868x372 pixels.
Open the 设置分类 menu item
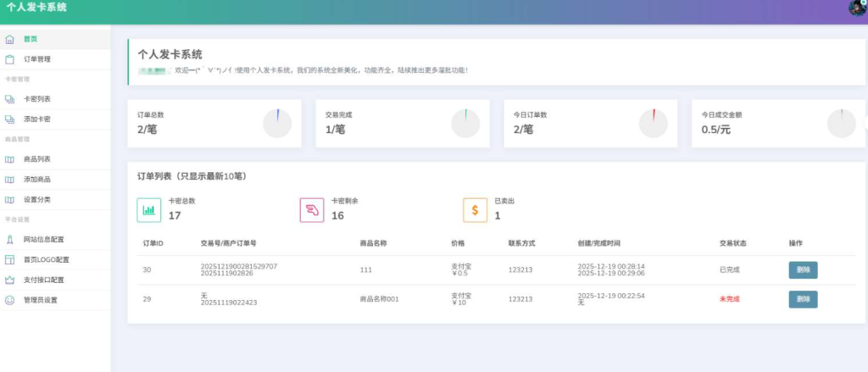click(55, 200)
